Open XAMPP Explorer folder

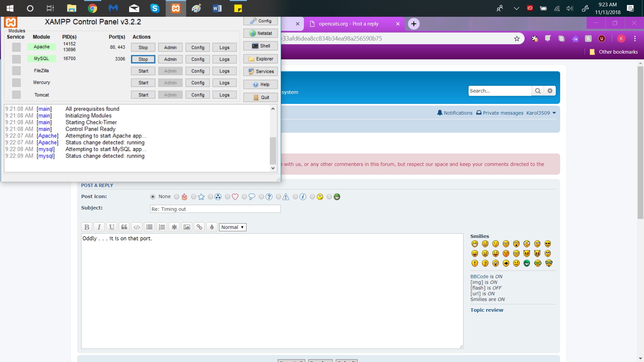(261, 59)
